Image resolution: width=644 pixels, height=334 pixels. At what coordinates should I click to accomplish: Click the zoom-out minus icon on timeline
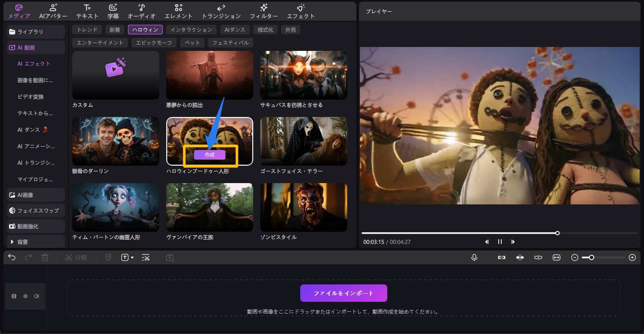pos(575,257)
